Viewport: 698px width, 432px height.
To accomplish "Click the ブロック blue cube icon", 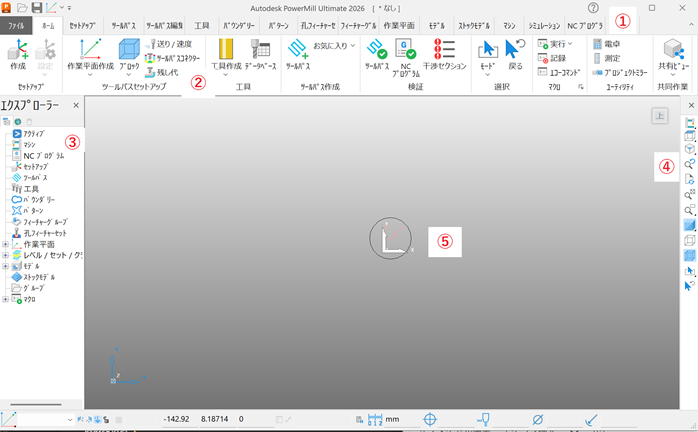I will [x=129, y=49].
